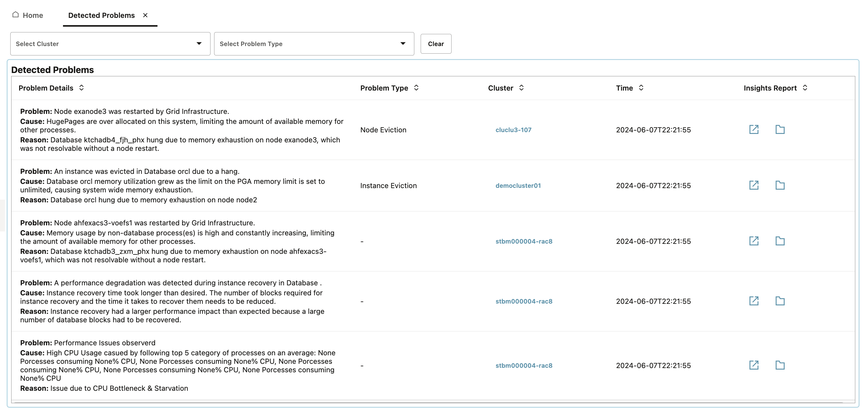Click folder icon for instance recovery degradation row

780,301
